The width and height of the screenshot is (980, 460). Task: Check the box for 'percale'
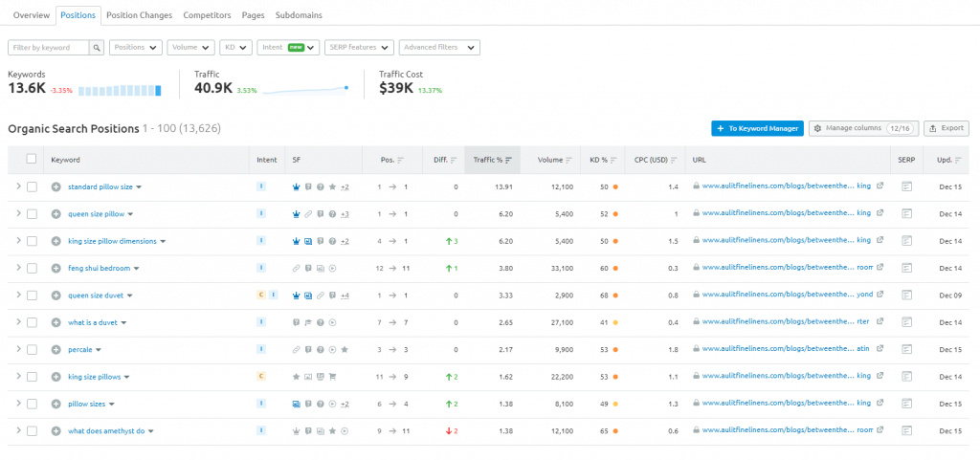tap(32, 349)
